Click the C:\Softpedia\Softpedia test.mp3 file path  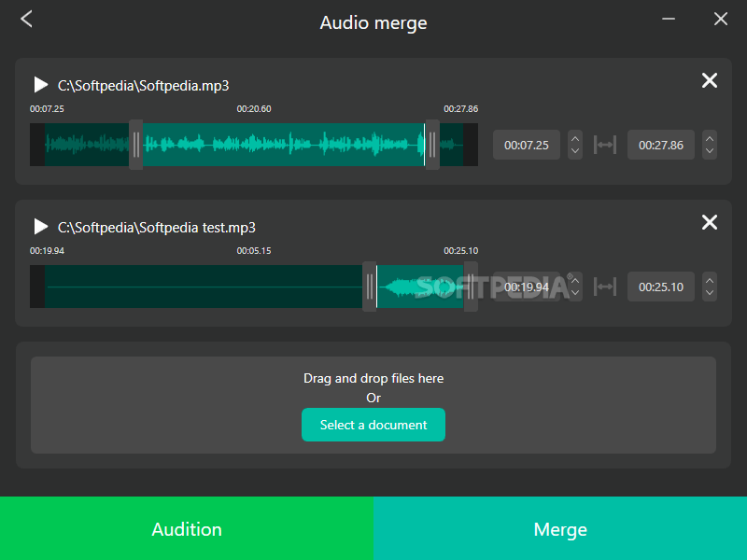tap(157, 228)
